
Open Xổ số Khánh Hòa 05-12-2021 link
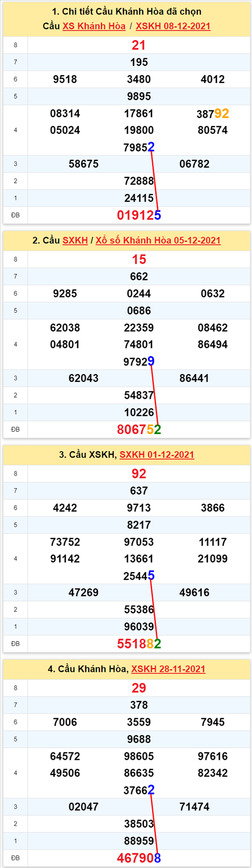(158, 241)
